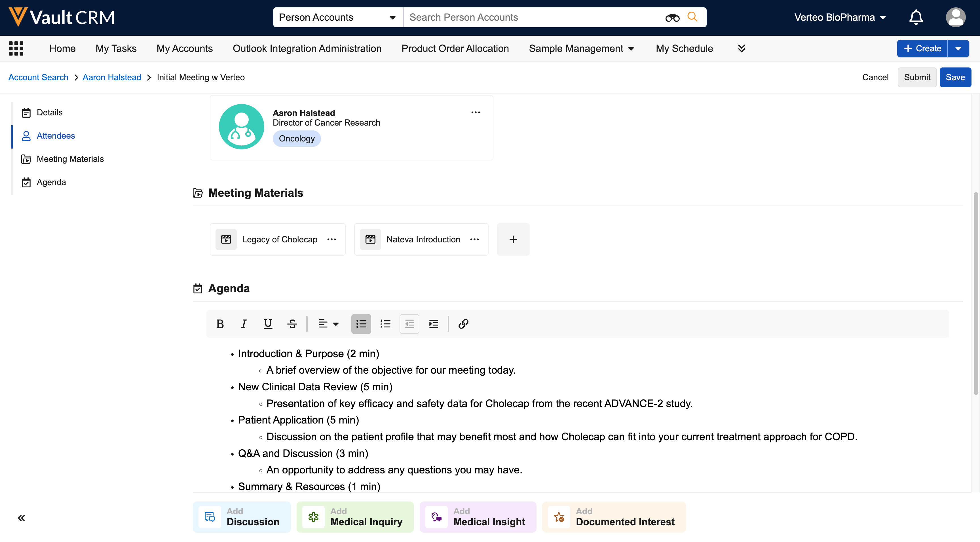Viewport: 980px width, 542px height.
Task: Toggle numbered list formatting
Action: point(385,324)
